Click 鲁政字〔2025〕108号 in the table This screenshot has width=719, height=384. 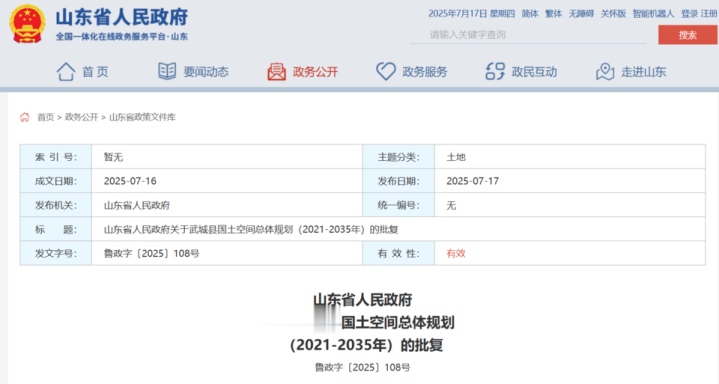(151, 253)
